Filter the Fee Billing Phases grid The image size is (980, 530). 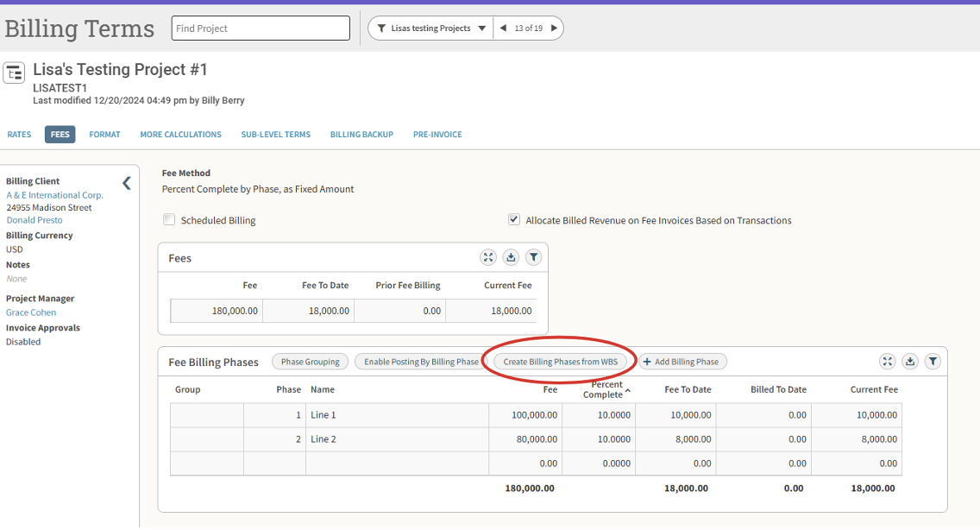coord(933,361)
